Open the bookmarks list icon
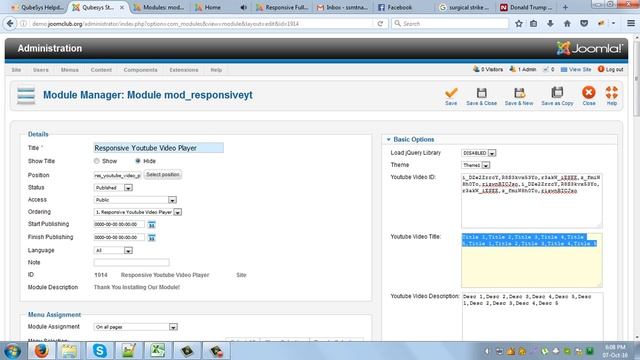Viewport: 640px width, 360px height. (533, 24)
